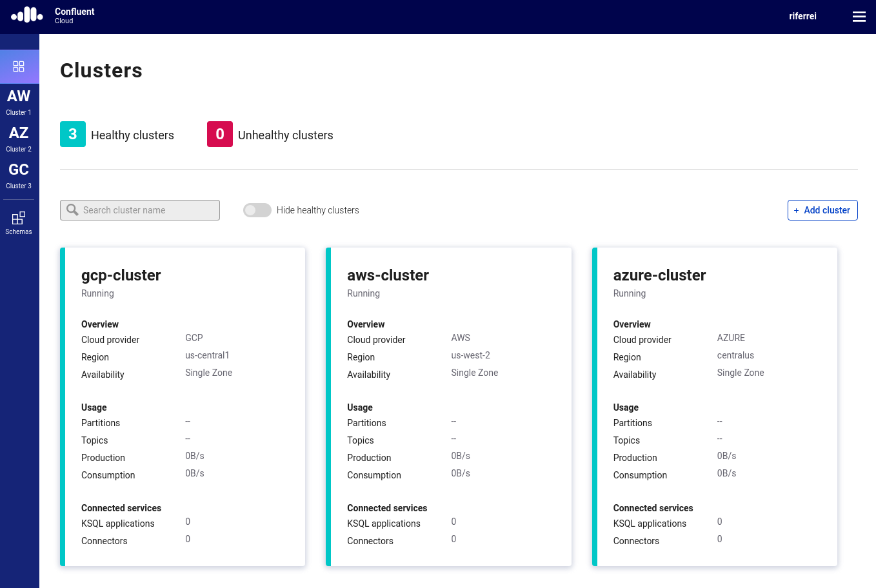
Task: Click Availability label in gcp-cluster card
Action: pos(103,375)
